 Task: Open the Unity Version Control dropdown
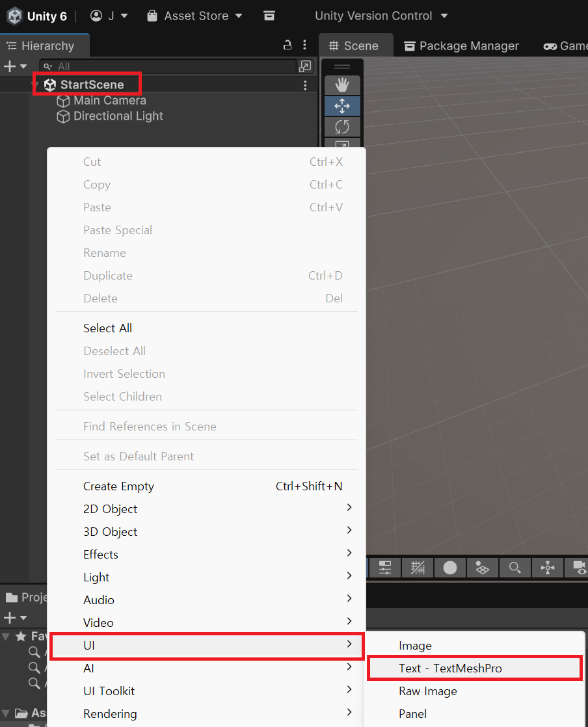(x=381, y=16)
